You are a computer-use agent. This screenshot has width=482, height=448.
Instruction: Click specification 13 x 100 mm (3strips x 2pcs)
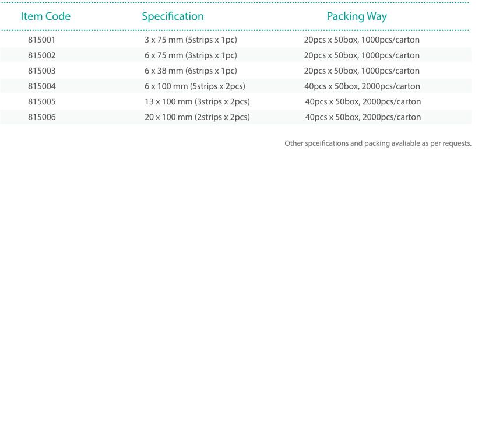pyautogui.click(x=197, y=101)
